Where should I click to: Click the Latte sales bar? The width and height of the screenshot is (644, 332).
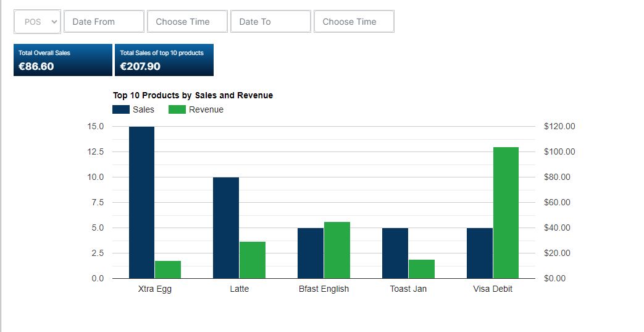(226, 228)
